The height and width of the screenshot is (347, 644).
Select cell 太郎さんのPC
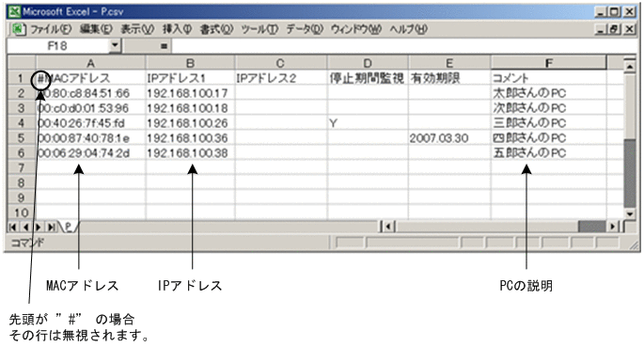click(549, 93)
